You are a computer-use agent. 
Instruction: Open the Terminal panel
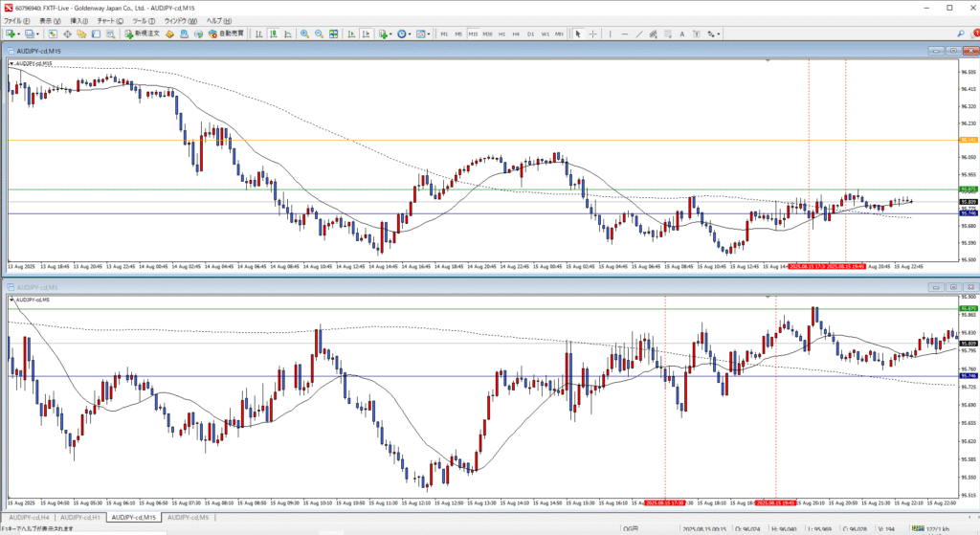pos(97,33)
